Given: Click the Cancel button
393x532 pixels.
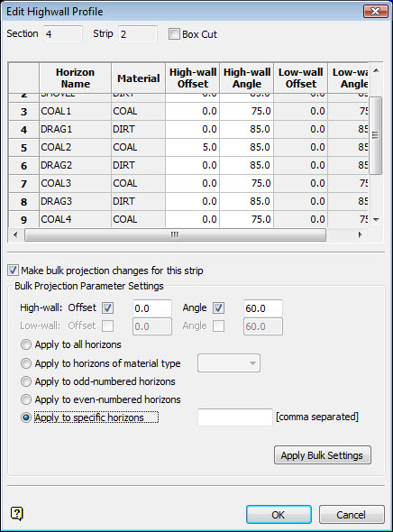Looking at the screenshot, I should pyautogui.click(x=352, y=515).
